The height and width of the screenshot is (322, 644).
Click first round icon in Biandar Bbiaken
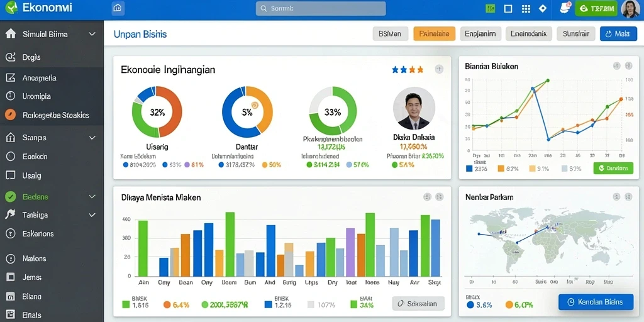coord(616,65)
